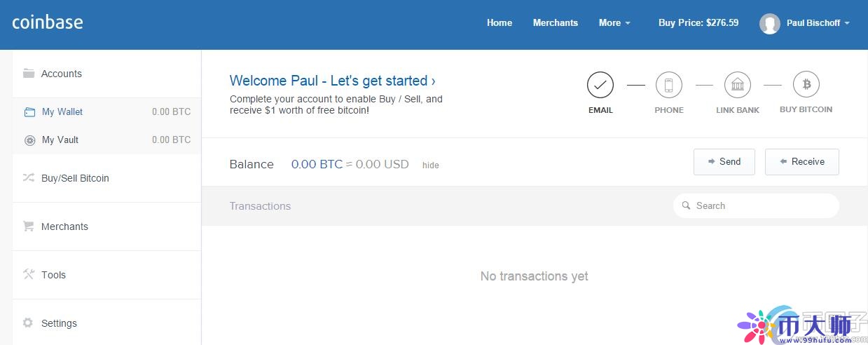Click the Tools wrench icon in sidebar

pos(29,274)
